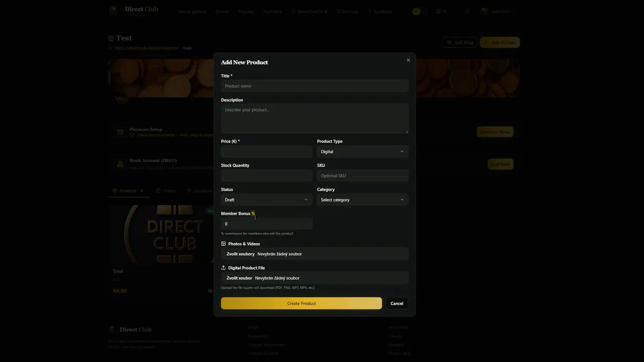Toggle the visibility eye icon on Test product
This screenshot has width=644, height=362.
[x=210, y=291]
